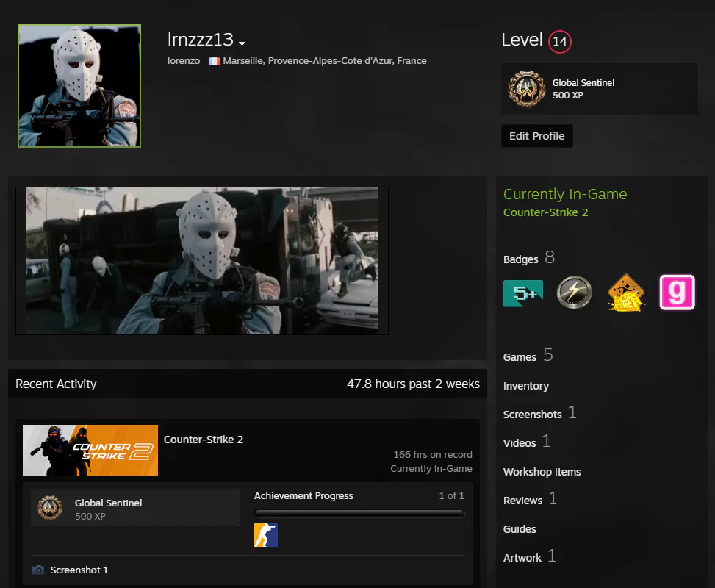Open the Reviews 1 link

coord(530,500)
